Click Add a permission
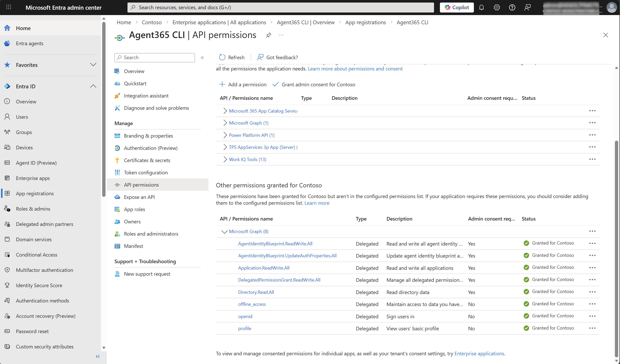 click(243, 84)
